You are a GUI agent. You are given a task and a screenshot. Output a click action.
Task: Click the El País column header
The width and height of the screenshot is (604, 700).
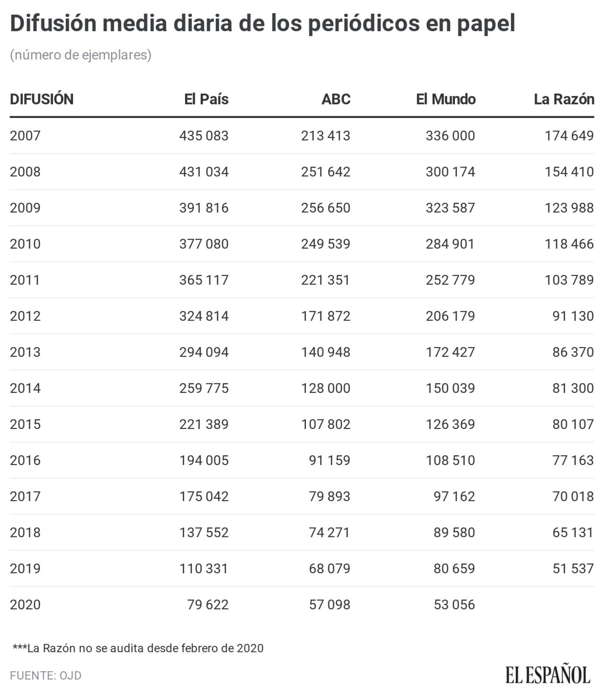[x=206, y=99]
